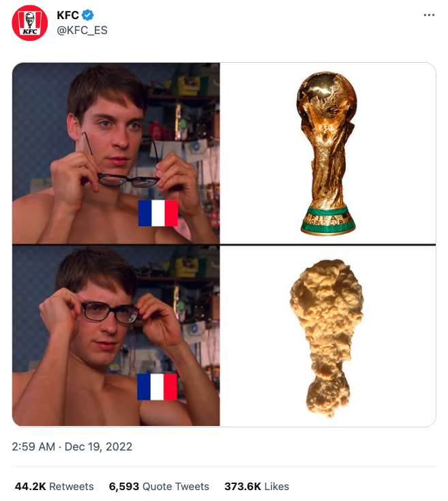
Task: Click the French flag in bottom panel
Action: (x=157, y=386)
